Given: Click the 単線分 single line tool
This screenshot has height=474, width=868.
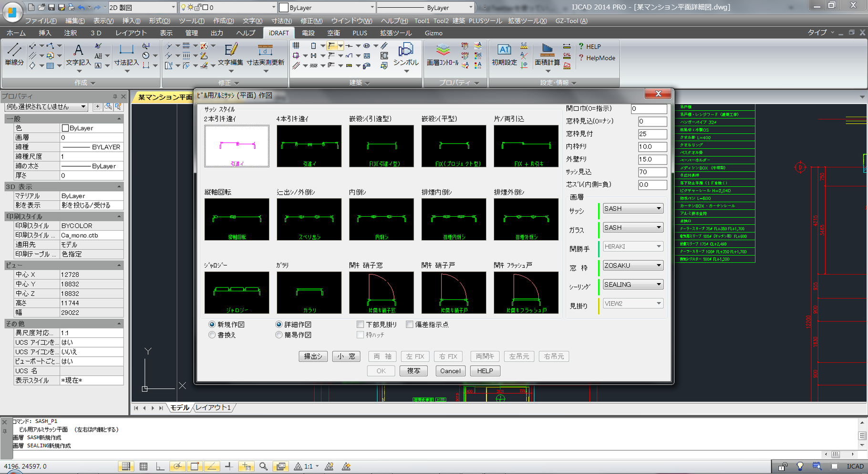Looking at the screenshot, I should coord(14,54).
